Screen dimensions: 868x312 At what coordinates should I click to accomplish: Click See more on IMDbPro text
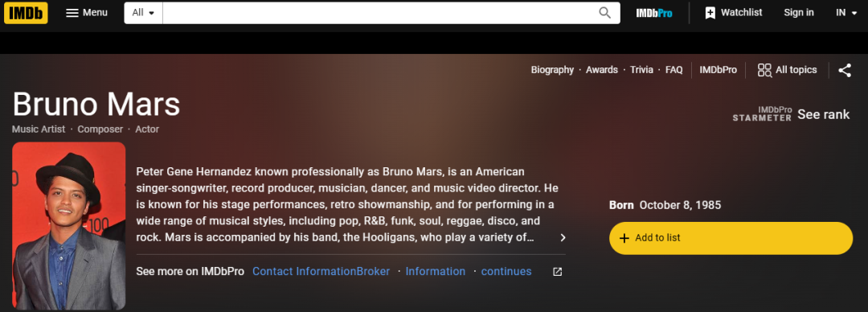pos(190,272)
